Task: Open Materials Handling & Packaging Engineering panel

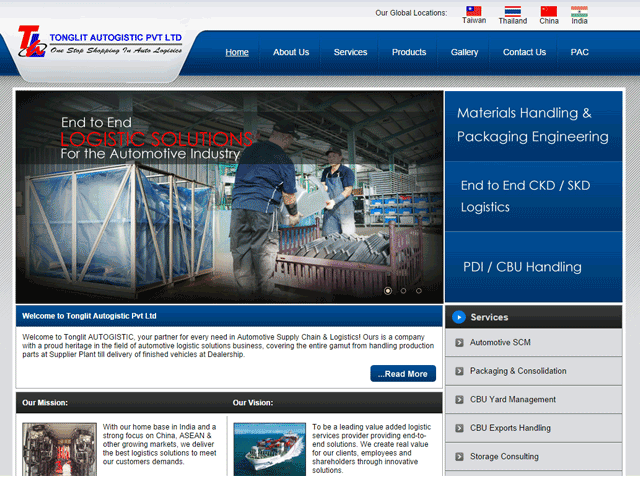Action: pos(532,125)
